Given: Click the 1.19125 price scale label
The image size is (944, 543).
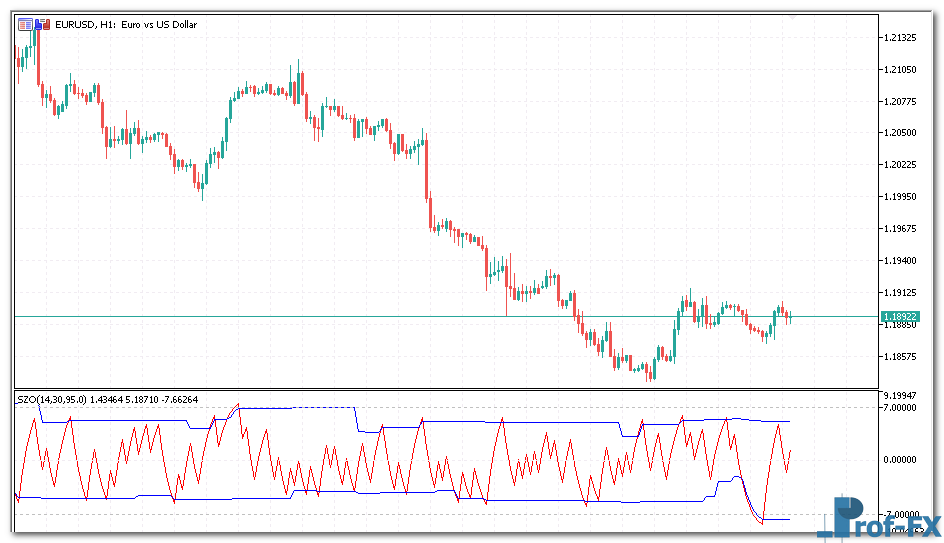Looking at the screenshot, I should click(902, 293).
